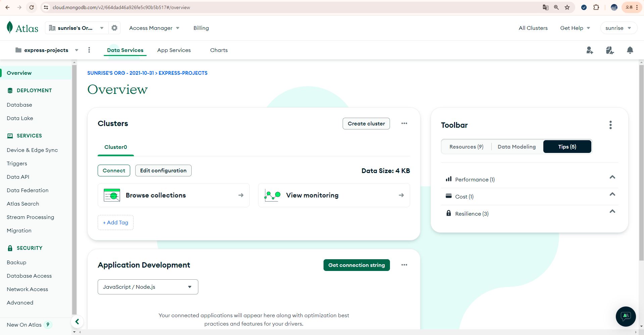Image resolution: width=644 pixels, height=335 pixels.
Task: Open the JavaScript / Node.js language dropdown
Action: tap(148, 287)
